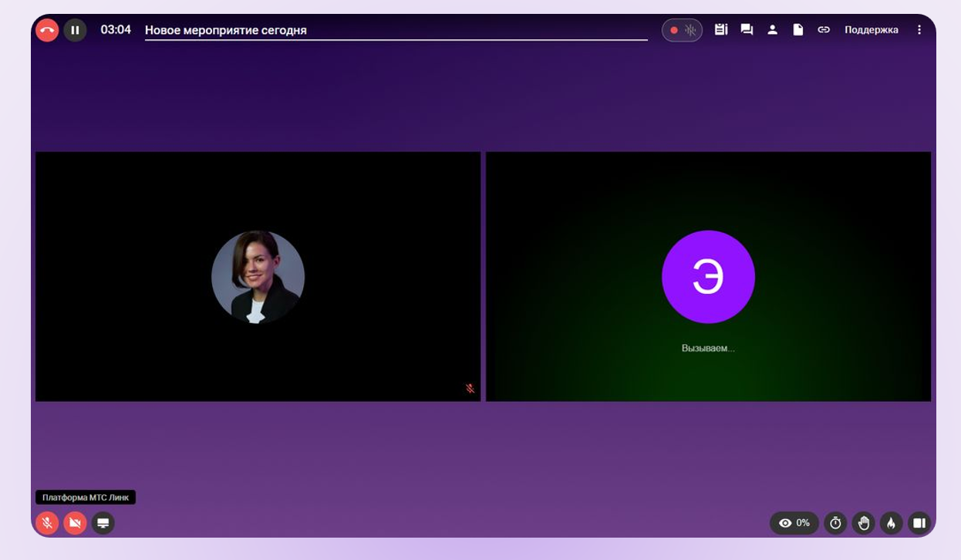Open the timer stopwatch tool
961x560 pixels.
pos(835,523)
